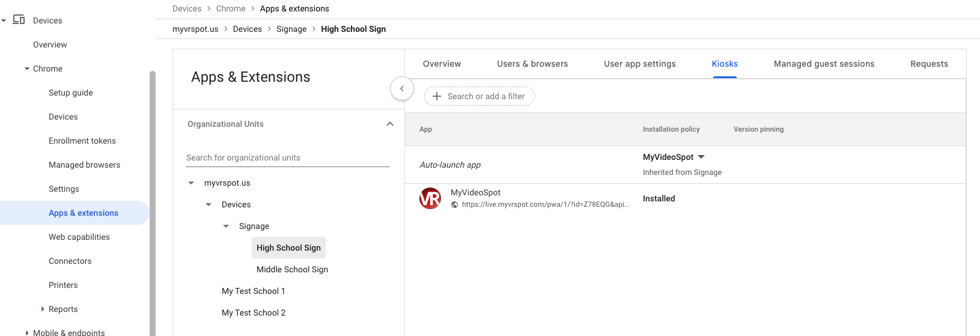Collapse the Chrome sidebar section
This screenshot has height=336, width=980.
pyautogui.click(x=27, y=69)
